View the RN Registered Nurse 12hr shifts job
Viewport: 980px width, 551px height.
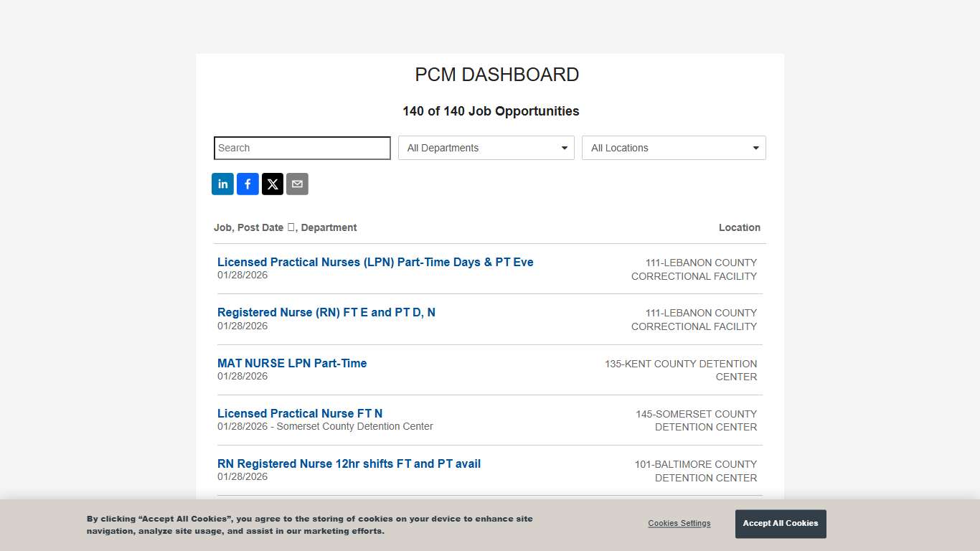point(349,463)
